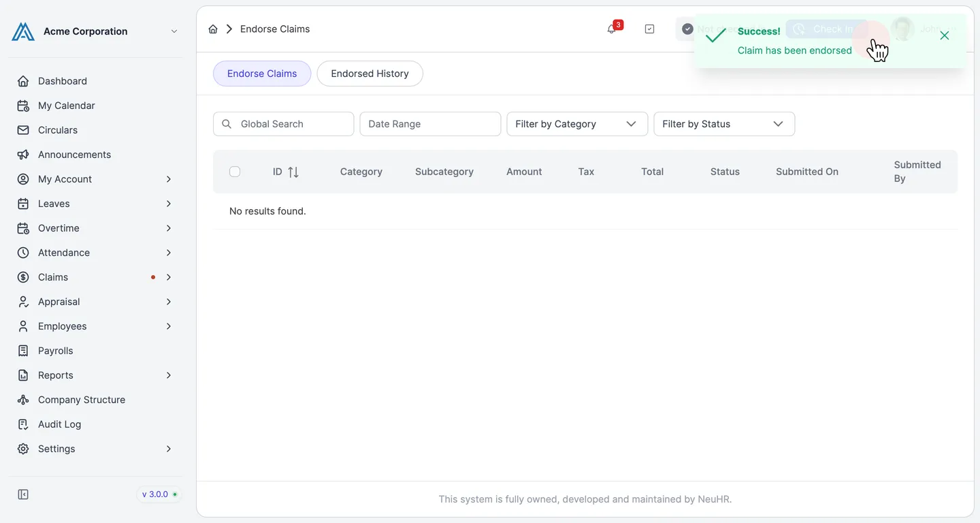Click the home breadcrumb icon
The width and height of the screenshot is (980, 523).
tap(213, 29)
